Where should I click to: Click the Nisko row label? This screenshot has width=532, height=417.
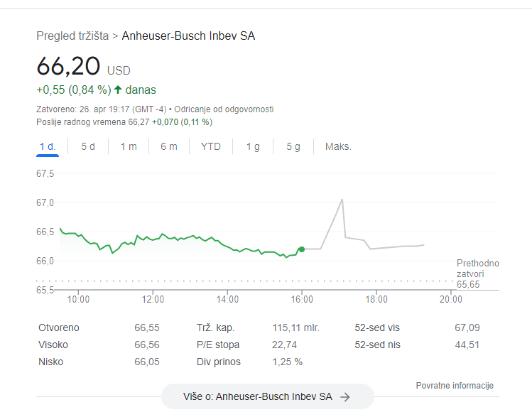(x=50, y=362)
